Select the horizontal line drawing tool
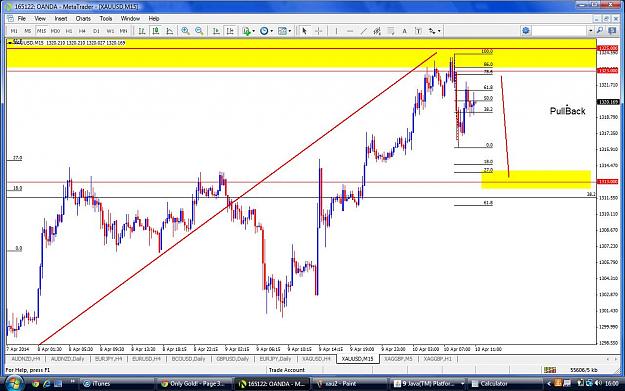The image size is (625, 391). tap(350, 31)
